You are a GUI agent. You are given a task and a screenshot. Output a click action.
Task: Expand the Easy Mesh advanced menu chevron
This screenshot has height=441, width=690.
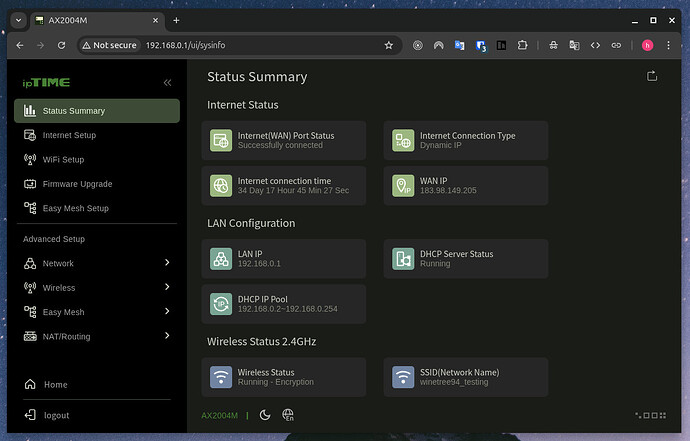click(167, 311)
